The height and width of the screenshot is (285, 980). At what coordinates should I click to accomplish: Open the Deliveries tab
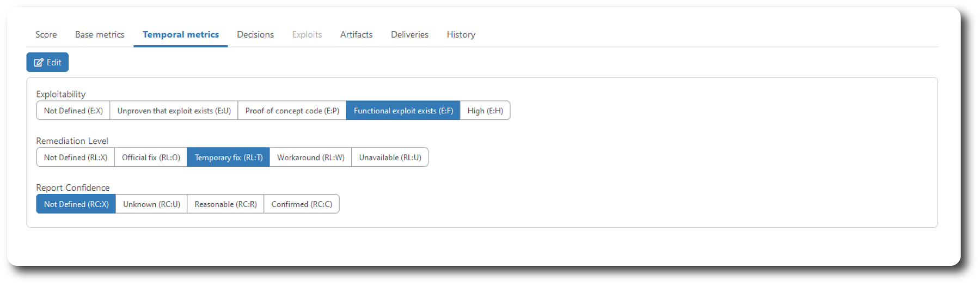[x=409, y=34]
